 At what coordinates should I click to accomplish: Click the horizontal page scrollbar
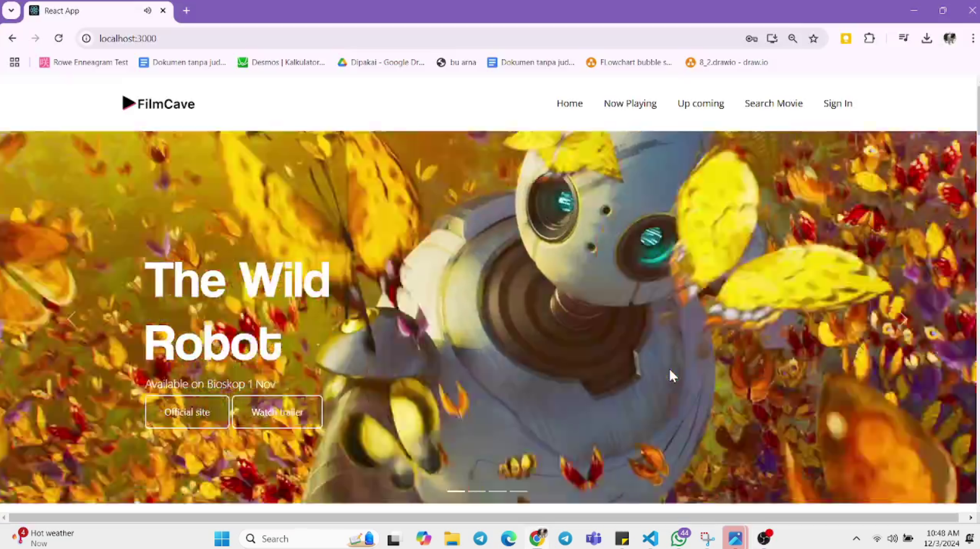[x=482, y=517]
